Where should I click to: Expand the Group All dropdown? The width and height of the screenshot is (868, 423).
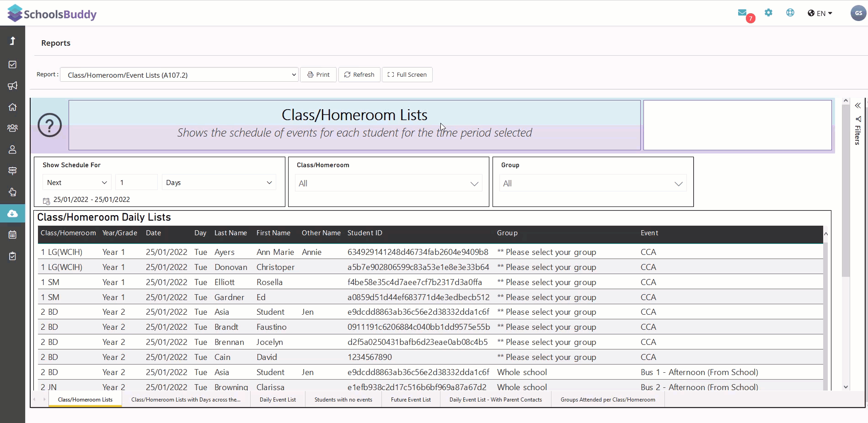(593, 184)
